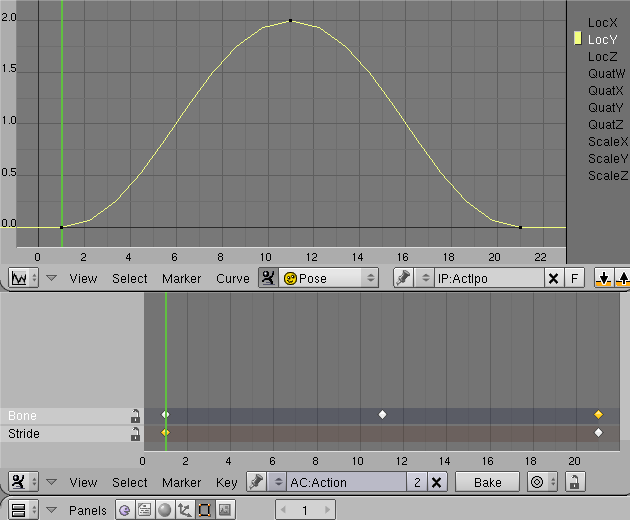
Task: Switch to Shading context sphere icon
Action: point(165,510)
